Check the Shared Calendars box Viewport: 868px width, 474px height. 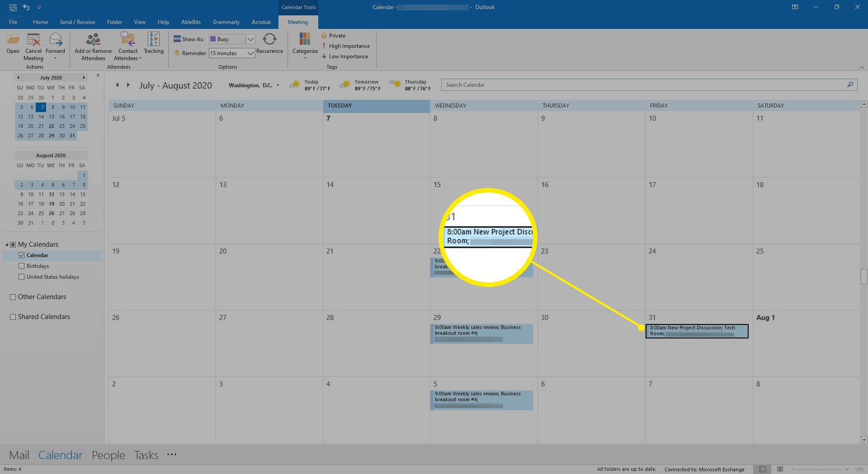[13, 317]
